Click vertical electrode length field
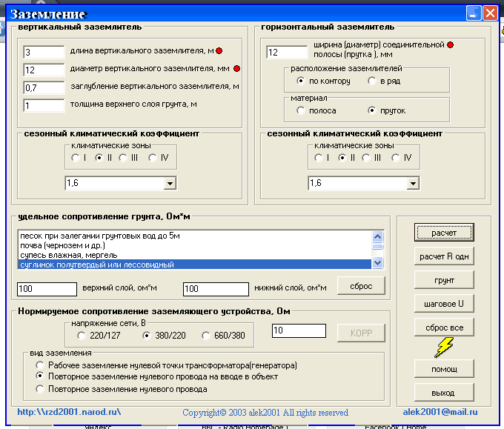 click(x=44, y=52)
